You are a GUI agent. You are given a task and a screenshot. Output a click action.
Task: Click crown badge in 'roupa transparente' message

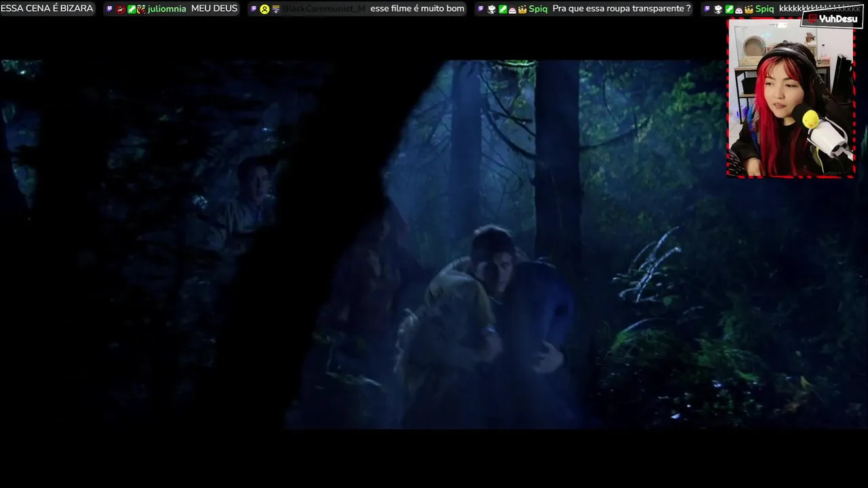pos(523,9)
